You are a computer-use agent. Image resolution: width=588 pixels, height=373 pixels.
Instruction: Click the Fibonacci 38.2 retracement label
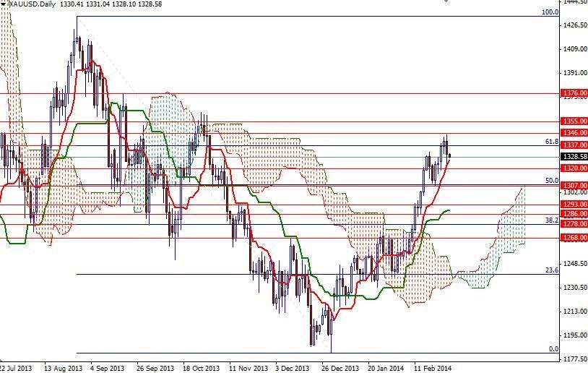(x=552, y=220)
